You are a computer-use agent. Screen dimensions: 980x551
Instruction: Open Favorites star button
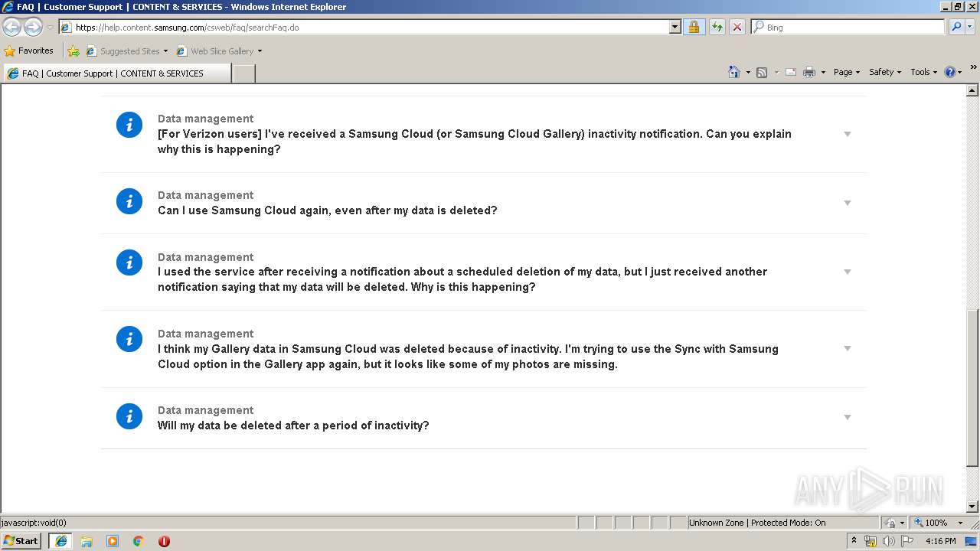[x=29, y=51]
